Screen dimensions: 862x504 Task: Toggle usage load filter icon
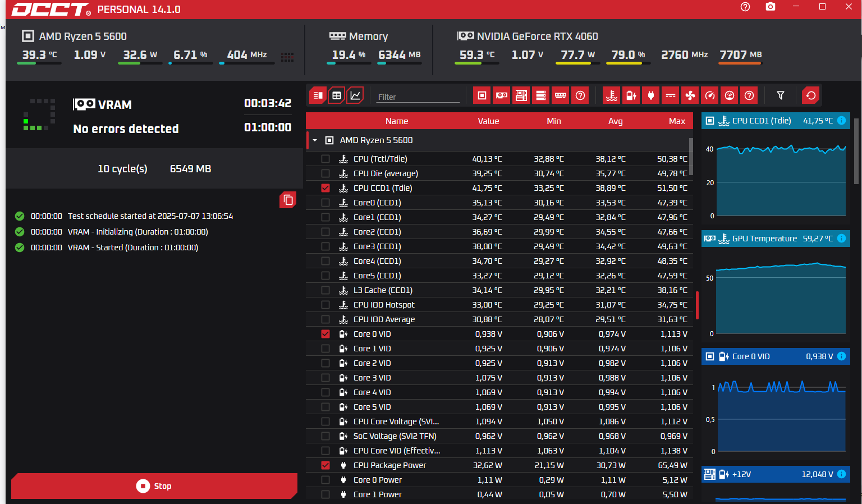click(x=730, y=95)
